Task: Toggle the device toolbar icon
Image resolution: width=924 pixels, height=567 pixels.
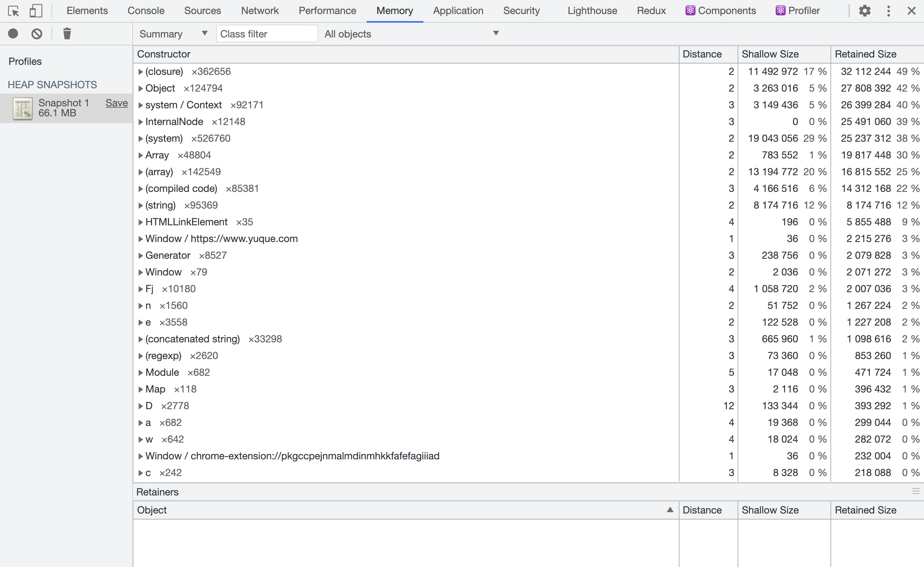Action: 36,11
